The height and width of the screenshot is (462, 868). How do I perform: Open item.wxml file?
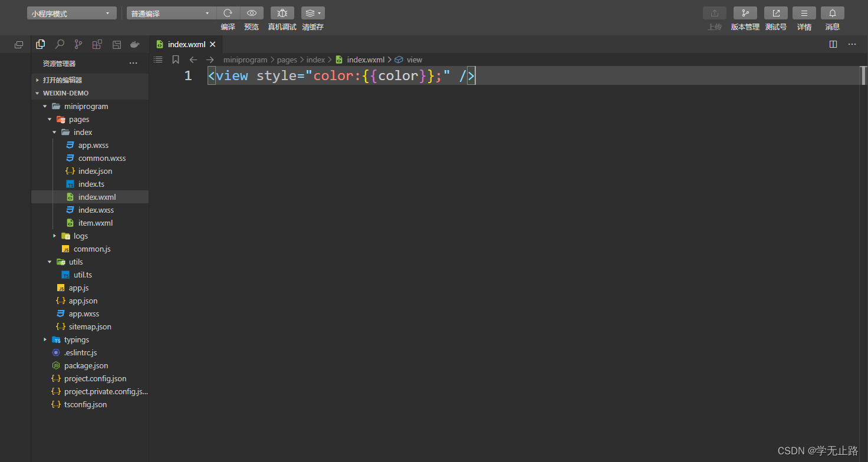tap(90, 223)
